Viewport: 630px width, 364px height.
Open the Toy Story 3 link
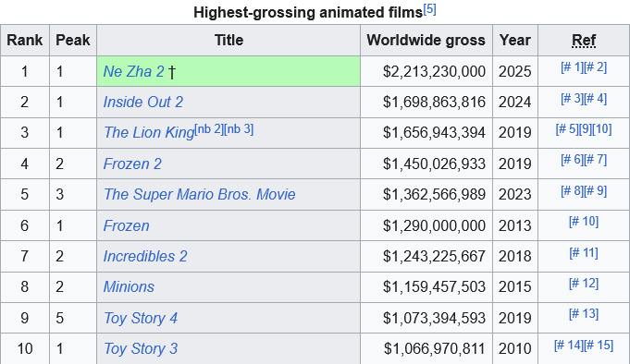coord(141,348)
